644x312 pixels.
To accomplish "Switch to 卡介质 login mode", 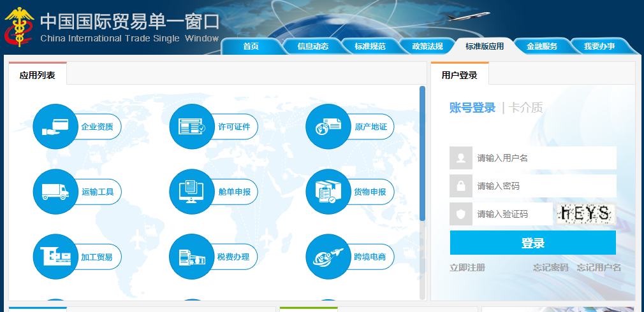I will [x=525, y=108].
